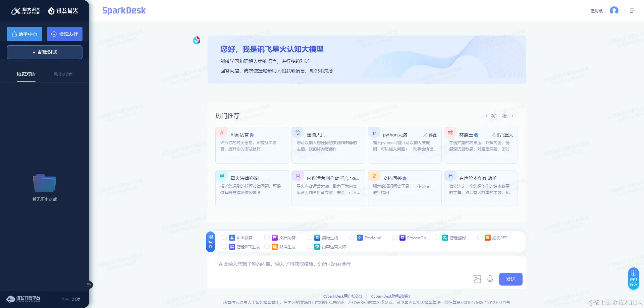Click the 发送 send button

tap(511, 279)
